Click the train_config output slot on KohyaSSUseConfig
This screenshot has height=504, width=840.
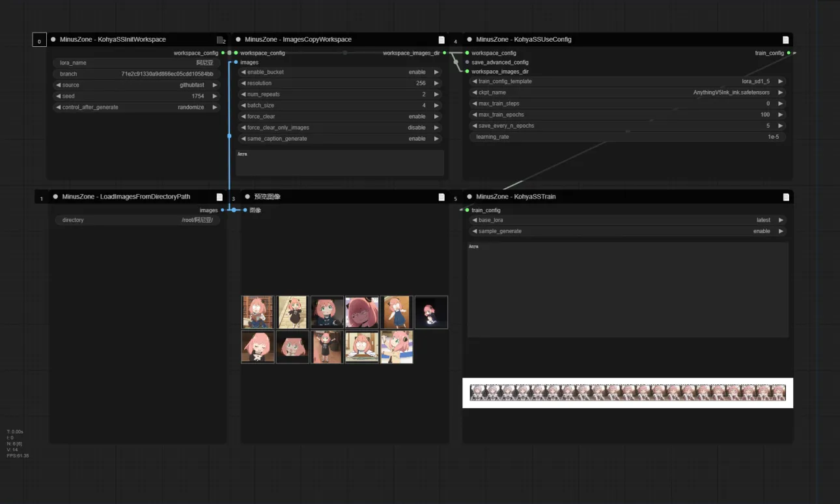pyautogui.click(x=789, y=53)
